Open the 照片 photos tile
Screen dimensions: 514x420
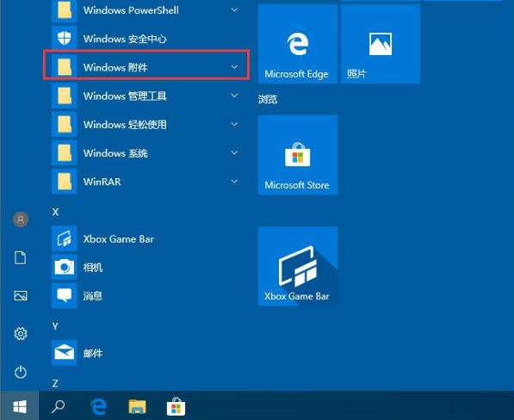click(381, 44)
